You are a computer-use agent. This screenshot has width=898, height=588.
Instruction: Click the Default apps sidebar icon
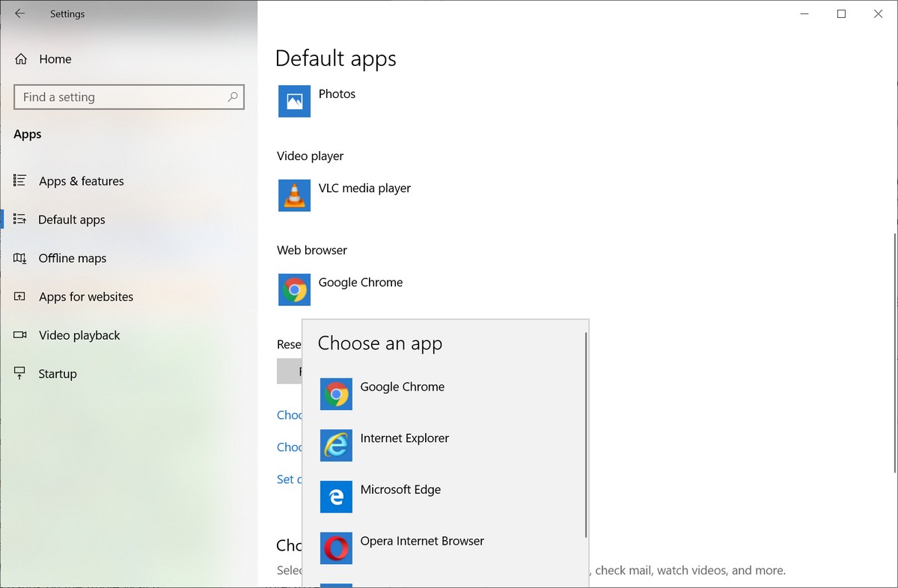[20, 219]
